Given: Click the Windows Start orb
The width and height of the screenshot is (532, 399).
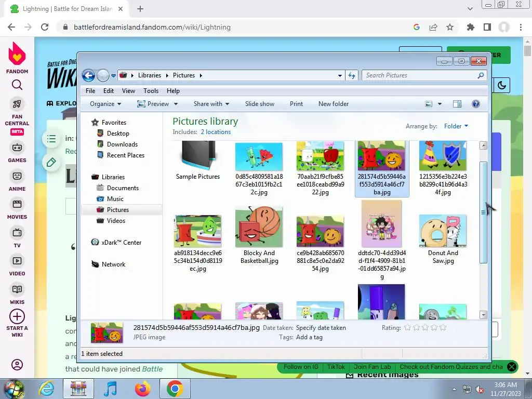Looking at the screenshot, I should [x=14, y=389].
